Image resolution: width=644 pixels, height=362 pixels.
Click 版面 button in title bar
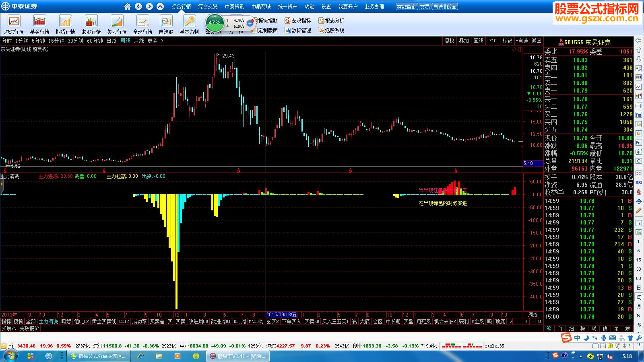[452, 6]
